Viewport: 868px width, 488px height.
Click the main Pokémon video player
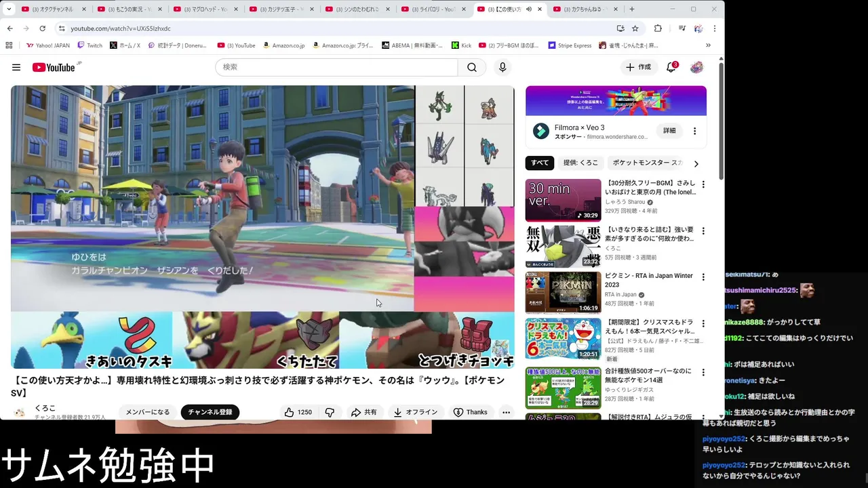pos(262,227)
